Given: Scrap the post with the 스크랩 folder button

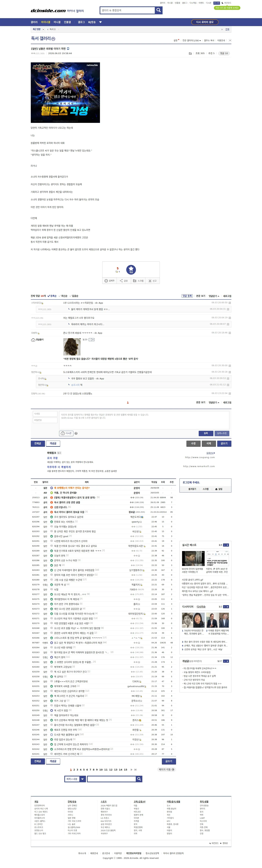Looking at the screenshot, I should [x=138, y=281].
